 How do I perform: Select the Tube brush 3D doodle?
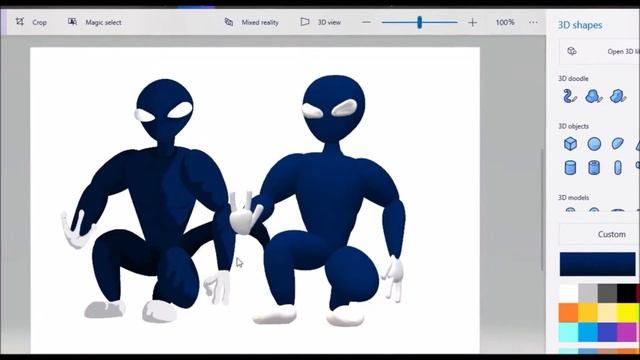click(569, 96)
